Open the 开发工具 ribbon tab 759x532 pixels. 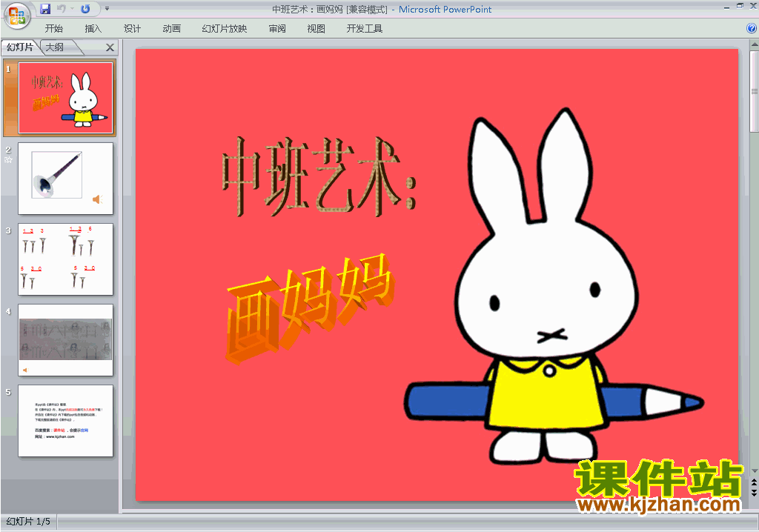click(365, 29)
